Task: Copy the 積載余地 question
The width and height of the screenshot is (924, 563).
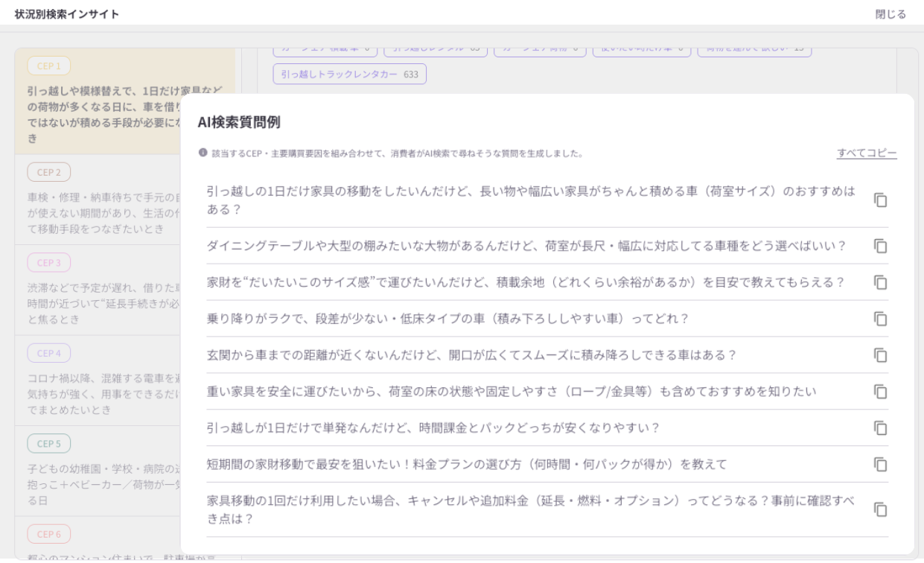Action: pyautogui.click(x=881, y=282)
